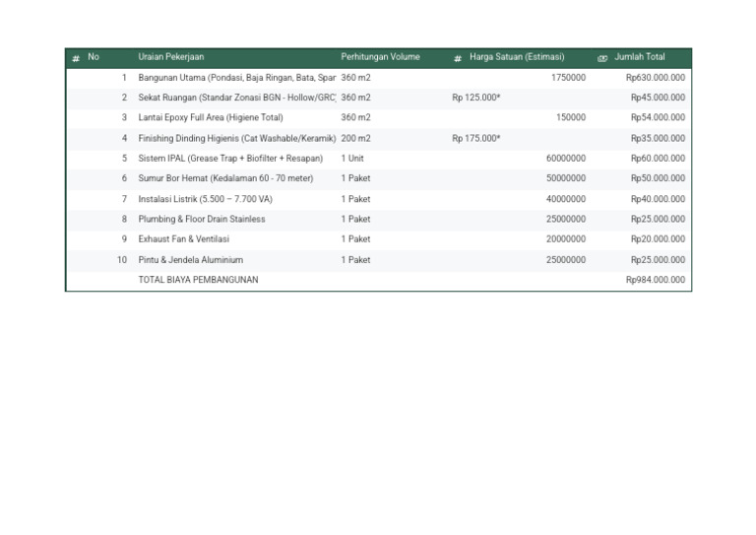Click the number-type icon beside Harga Satuan
Screen dimensions: 756x535
[458, 58]
